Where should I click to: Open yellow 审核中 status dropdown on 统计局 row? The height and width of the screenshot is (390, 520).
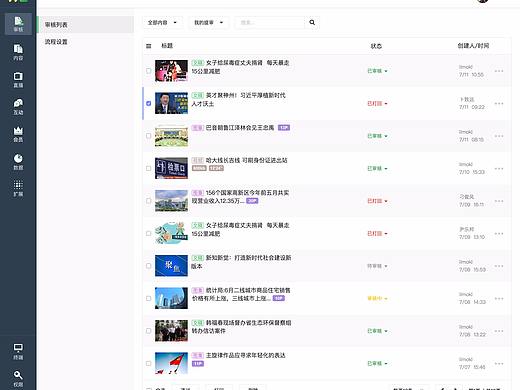coord(377,298)
